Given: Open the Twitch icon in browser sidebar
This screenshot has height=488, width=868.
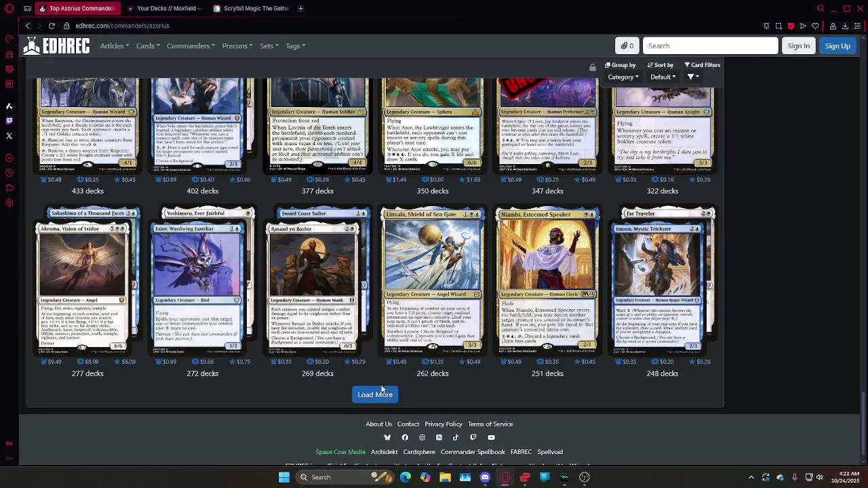Looking at the screenshot, I should pos(9,121).
